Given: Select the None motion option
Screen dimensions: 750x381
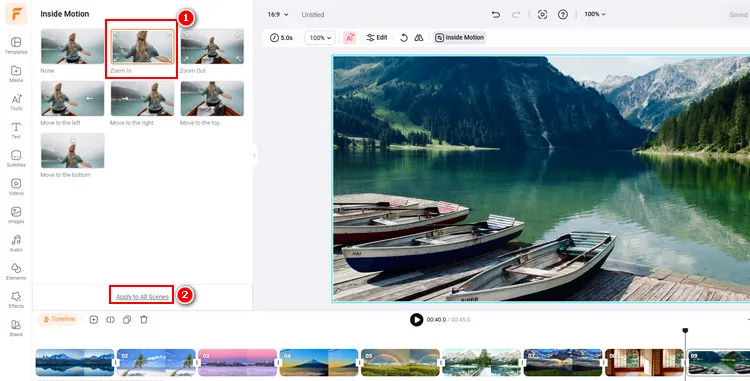Looking at the screenshot, I should [x=72, y=46].
